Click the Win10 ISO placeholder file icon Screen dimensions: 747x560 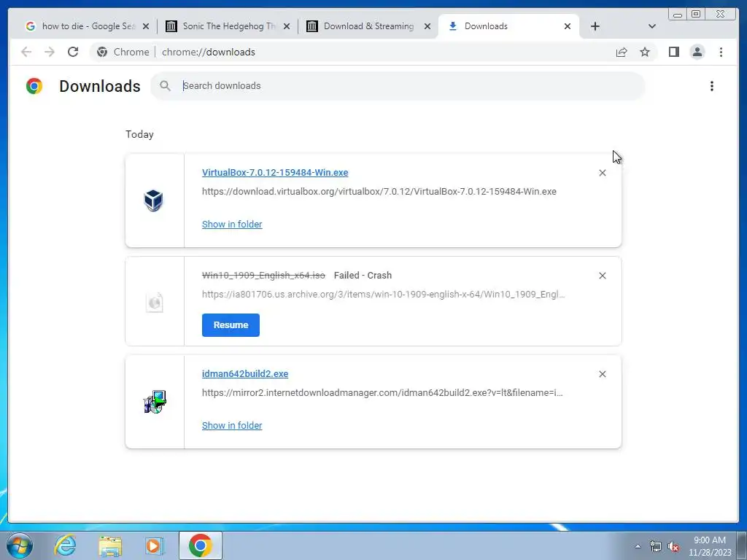[155, 302]
